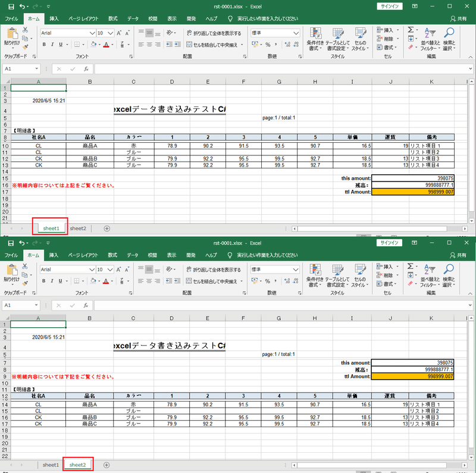This screenshot has height=473, width=476.
Task: Open the Arial font name dropdown in the top window
Action: [x=92, y=33]
